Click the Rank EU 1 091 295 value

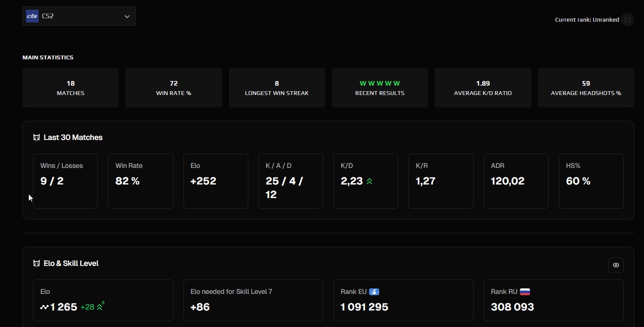pos(364,307)
